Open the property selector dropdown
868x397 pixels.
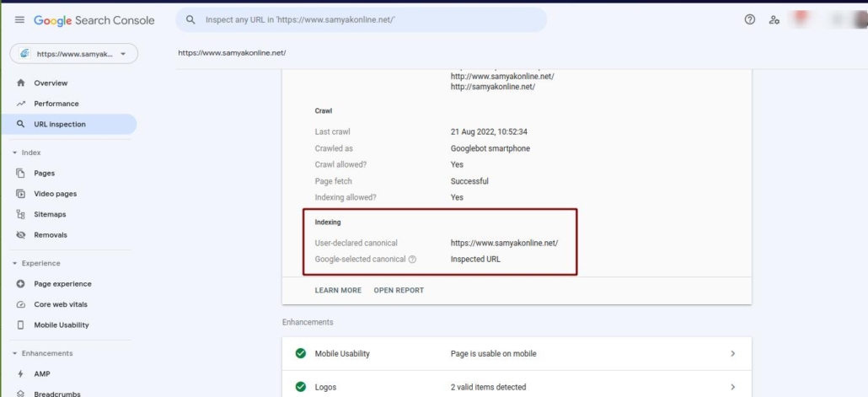(x=74, y=54)
